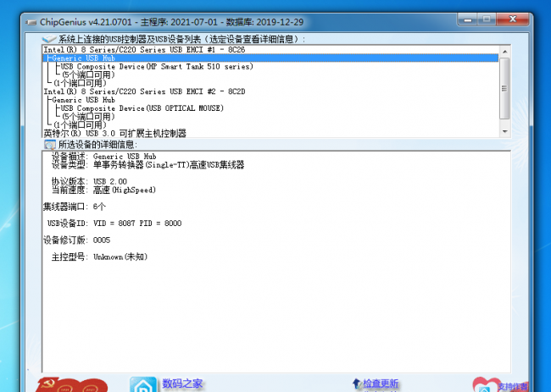551x392 pixels.
Task: Click the 检查更新 arrow icon
Action: [x=356, y=384]
